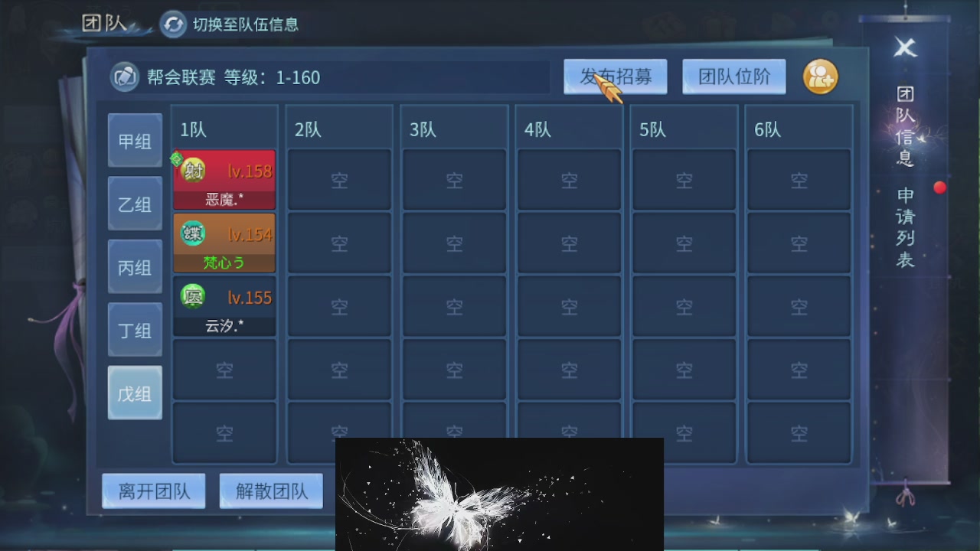Click the topmost empty slot under 6队
Image resolution: width=980 pixels, height=551 pixels.
pos(799,180)
